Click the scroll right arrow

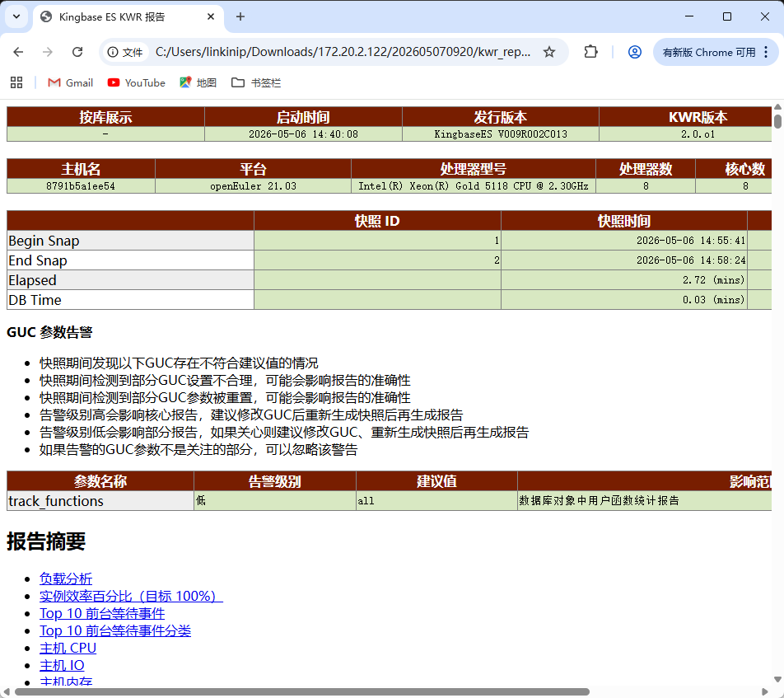765,692
